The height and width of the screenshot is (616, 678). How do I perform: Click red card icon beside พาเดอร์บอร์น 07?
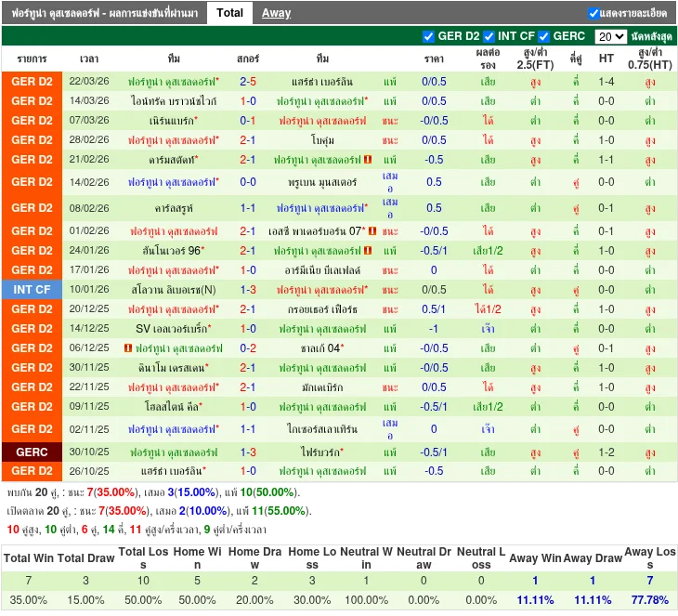click(x=372, y=231)
